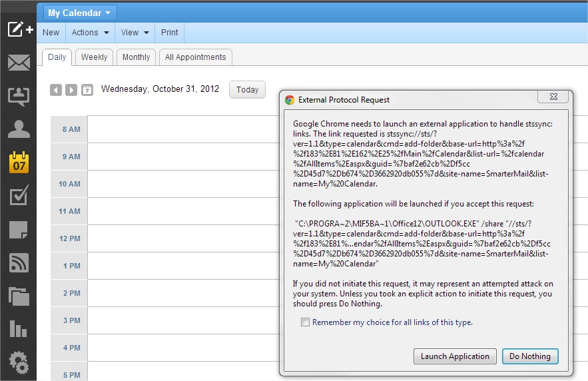588x381 pixels.
Task: Open the date picker calendar icon
Action: click(x=87, y=90)
